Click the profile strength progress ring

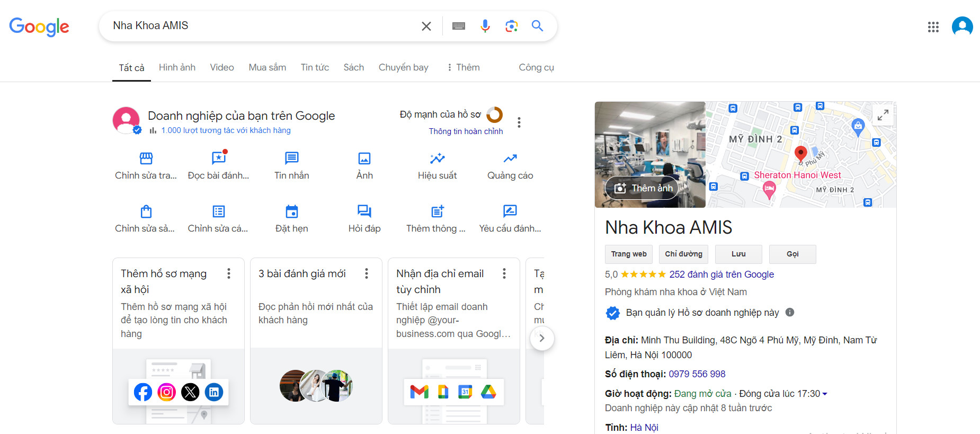[495, 114]
